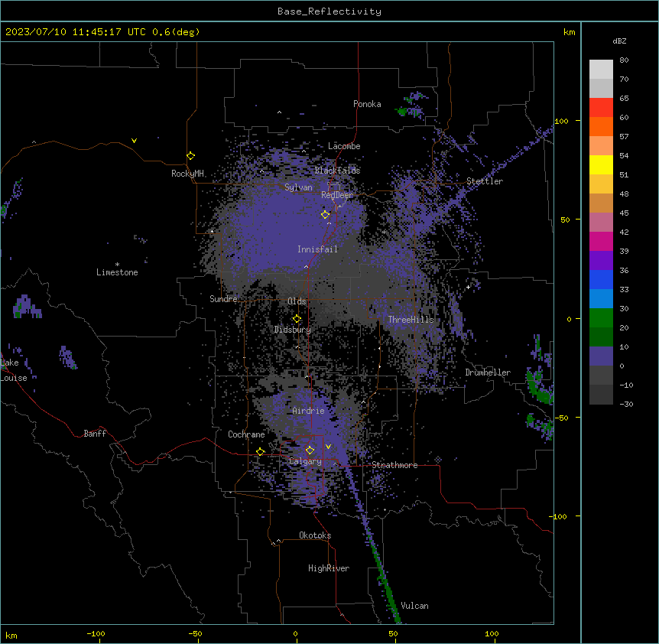
Task: Click the km unit label at top right
Action: pyautogui.click(x=570, y=32)
